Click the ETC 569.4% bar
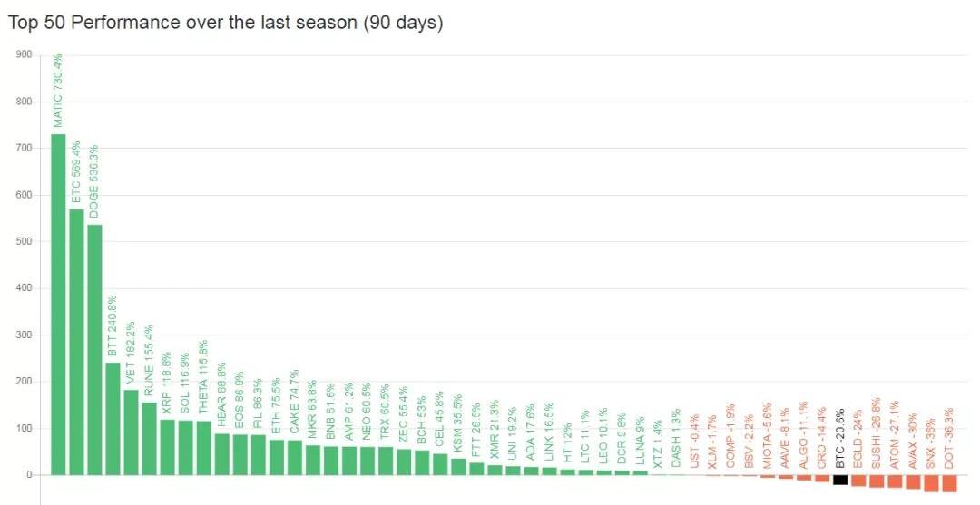The width and height of the screenshot is (980, 505). [76, 342]
